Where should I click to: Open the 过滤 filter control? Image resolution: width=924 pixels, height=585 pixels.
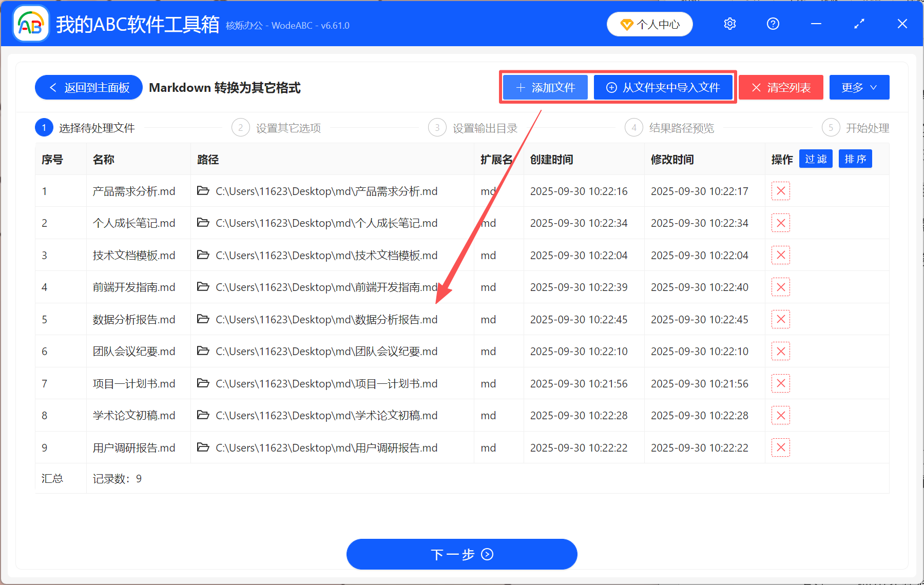[x=815, y=159]
